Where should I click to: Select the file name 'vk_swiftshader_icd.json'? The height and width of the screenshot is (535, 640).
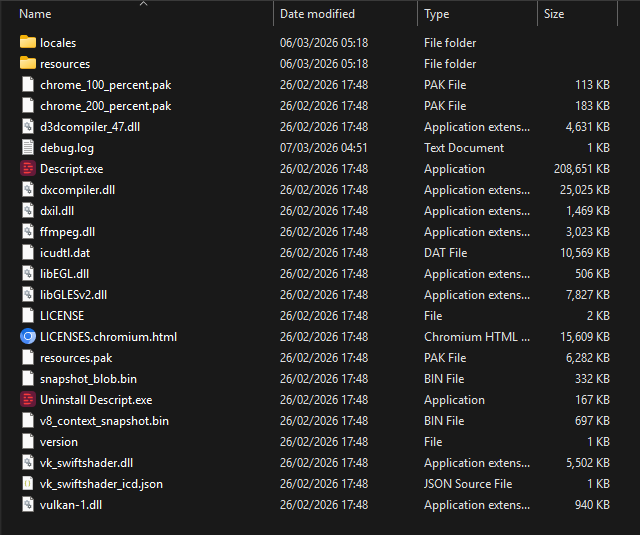click(x=101, y=484)
